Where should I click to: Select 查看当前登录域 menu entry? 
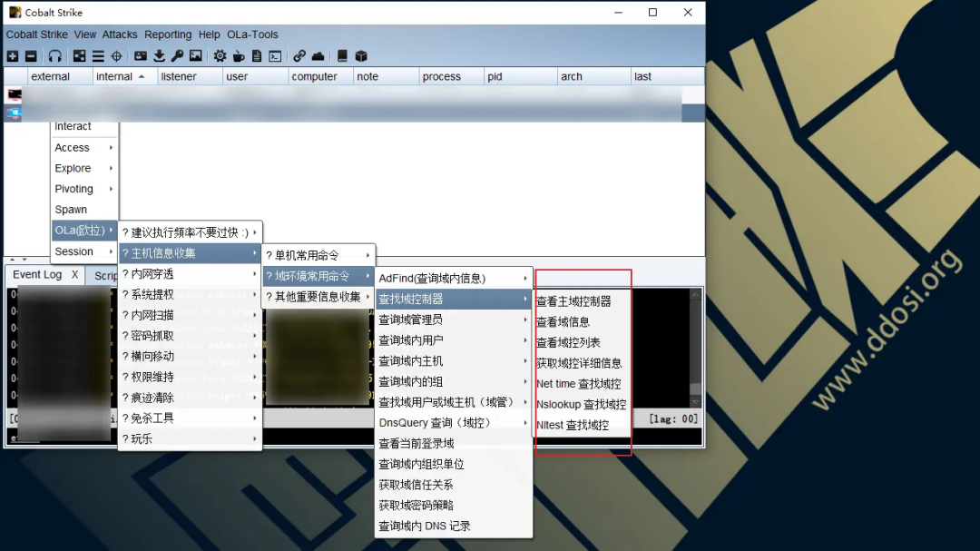[454, 443]
